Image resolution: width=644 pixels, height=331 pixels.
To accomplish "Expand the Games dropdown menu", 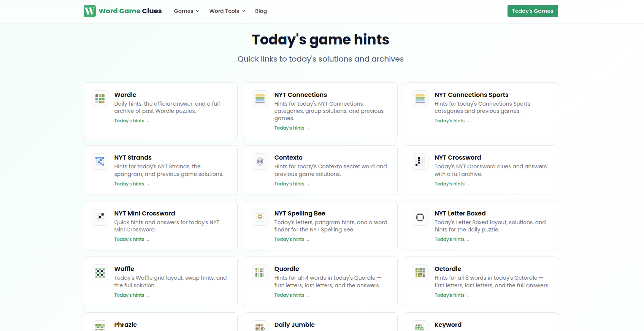I will click(187, 11).
